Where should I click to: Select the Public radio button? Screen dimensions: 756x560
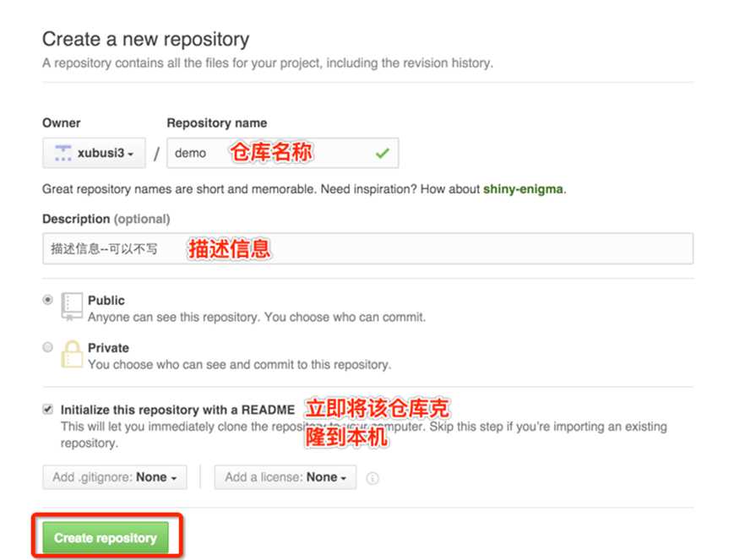pos(48,300)
